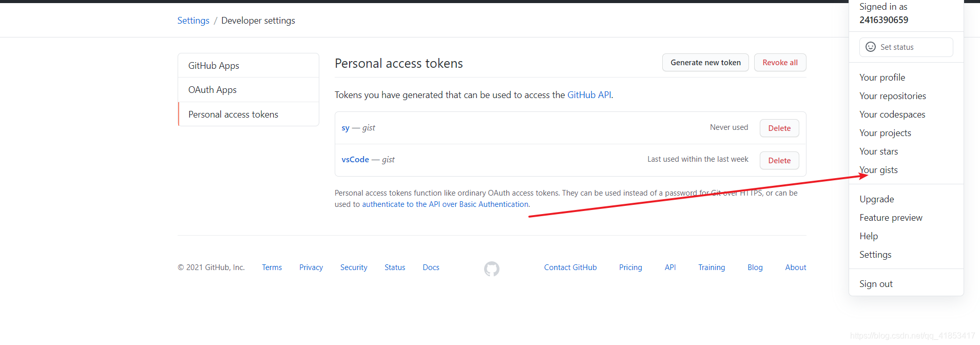Image resolution: width=980 pixels, height=345 pixels.
Task: Click the GitHub Octocat logo in footer
Action: coord(491,269)
